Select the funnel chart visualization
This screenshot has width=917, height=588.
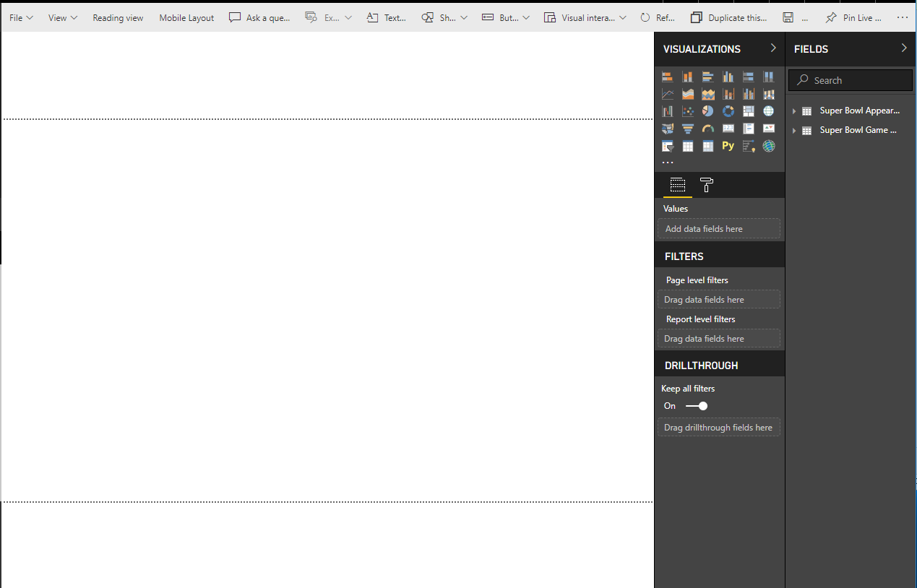(x=688, y=129)
